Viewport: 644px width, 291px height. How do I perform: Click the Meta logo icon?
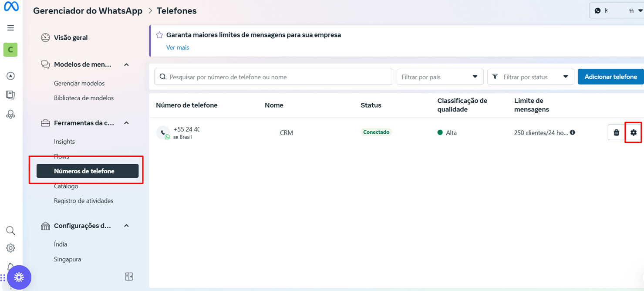(11, 7)
